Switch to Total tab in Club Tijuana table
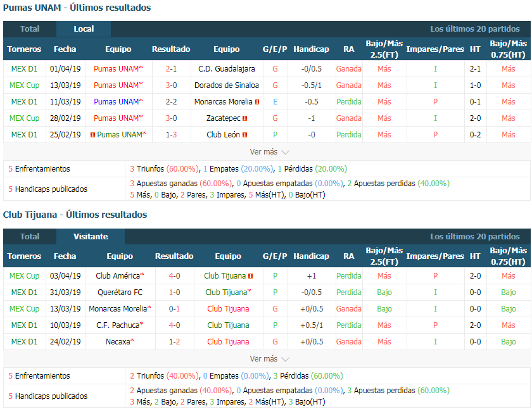Viewport: 532px width, 409px height. 30,236
